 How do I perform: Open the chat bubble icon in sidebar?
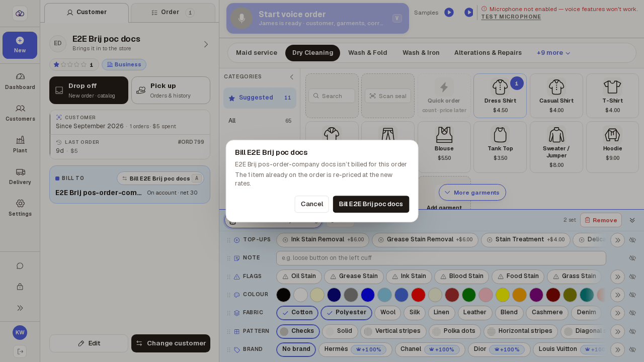[x=20, y=266]
